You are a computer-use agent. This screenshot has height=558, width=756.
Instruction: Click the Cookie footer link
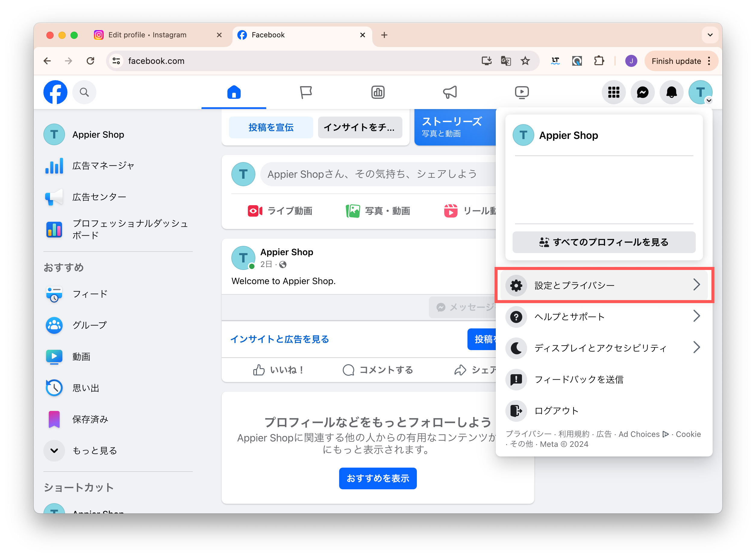click(x=688, y=434)
